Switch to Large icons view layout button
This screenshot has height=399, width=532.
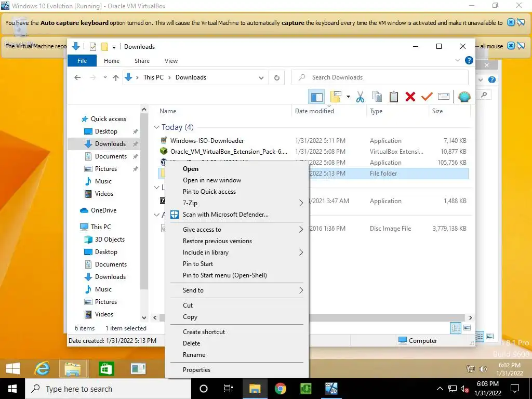pyautogui.click(x=467, y=328)
